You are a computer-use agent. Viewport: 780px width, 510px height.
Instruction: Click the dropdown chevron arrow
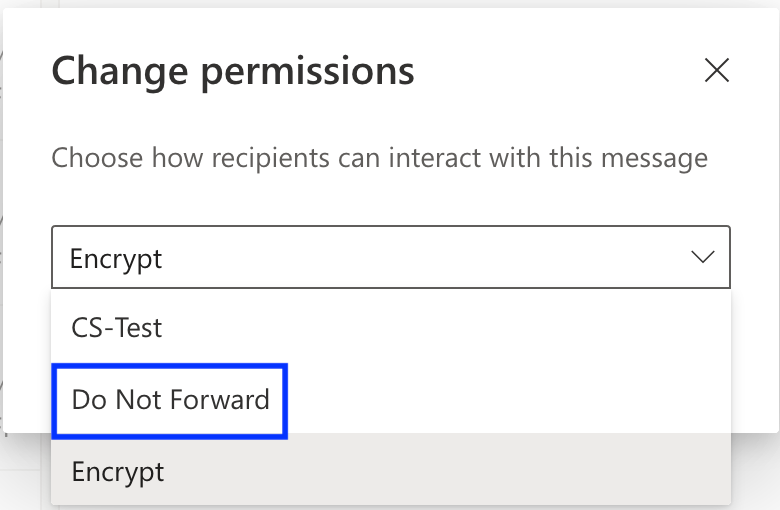703,258
